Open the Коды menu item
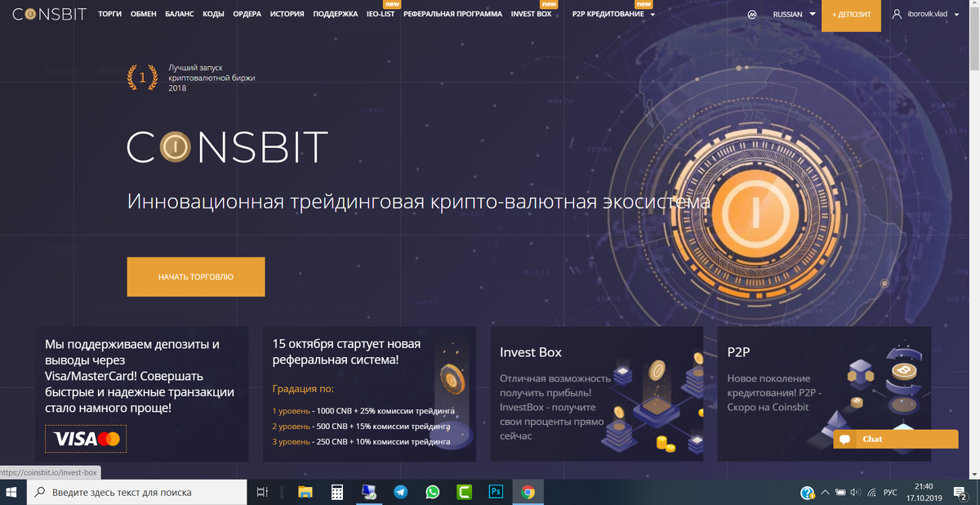The image size is (980, 505). [x=213, y=15]
